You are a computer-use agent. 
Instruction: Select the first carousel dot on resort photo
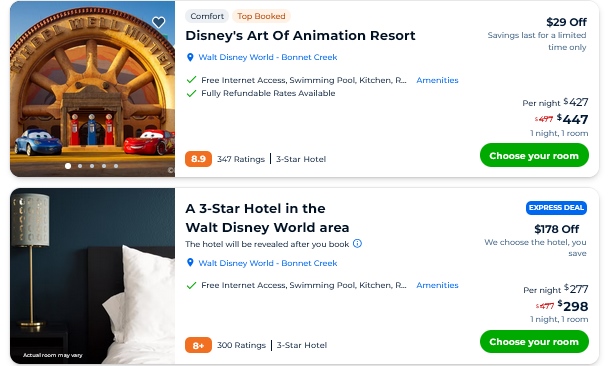tap(68, 166)
